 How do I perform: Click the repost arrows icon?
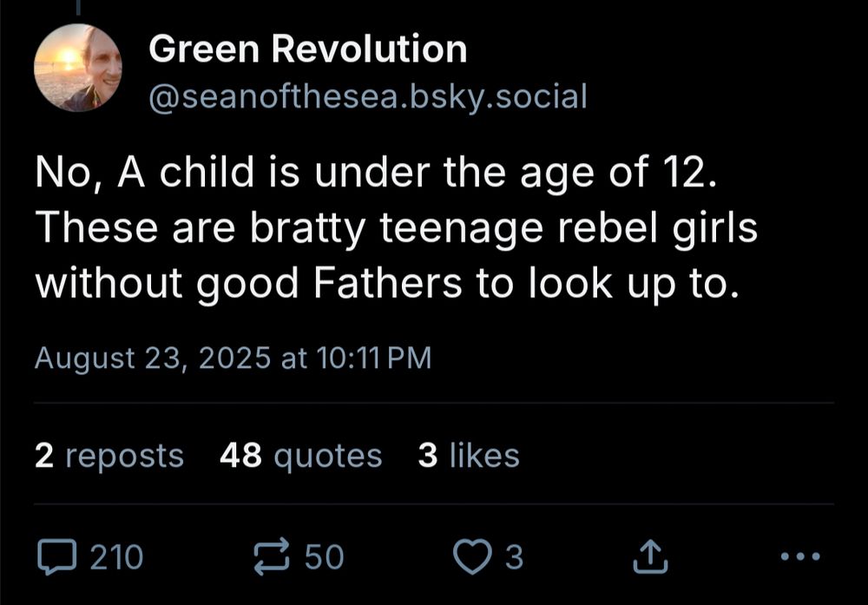(x=268, y=556)
